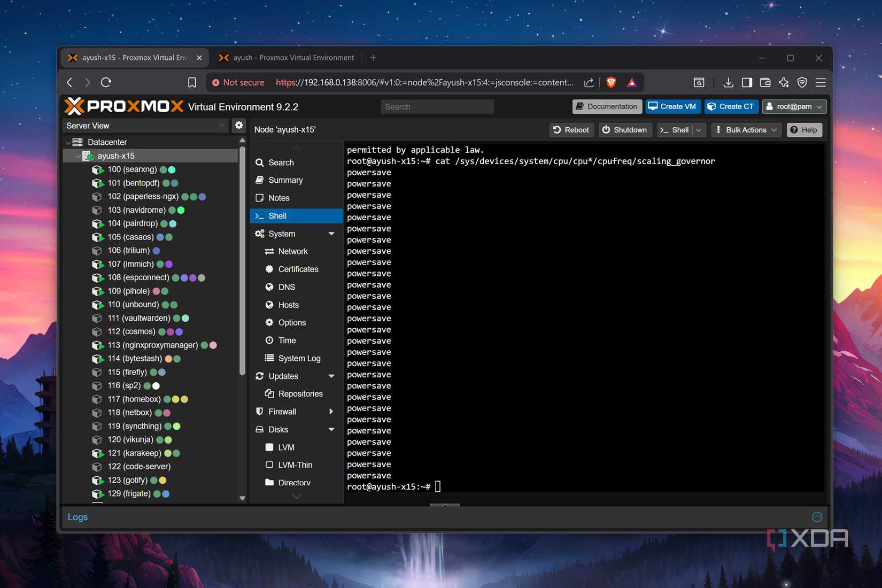This screenshot has width=882, height=588.
Task: Select container 111 (vaultwarden) in tree
Action: 150,318
